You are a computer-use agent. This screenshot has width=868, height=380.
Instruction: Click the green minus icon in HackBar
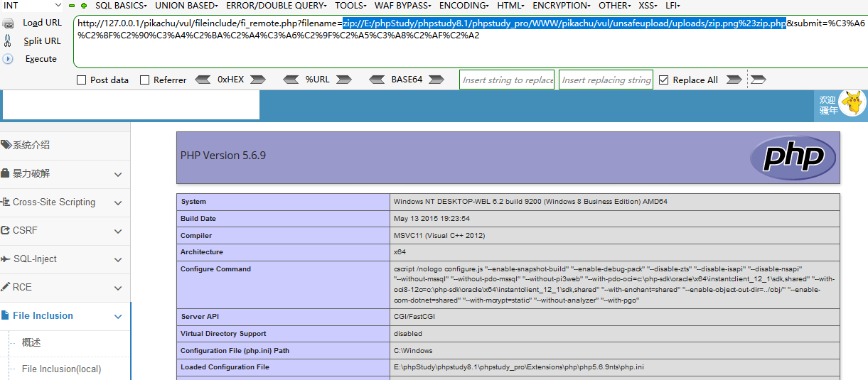(x=72, y=6)
